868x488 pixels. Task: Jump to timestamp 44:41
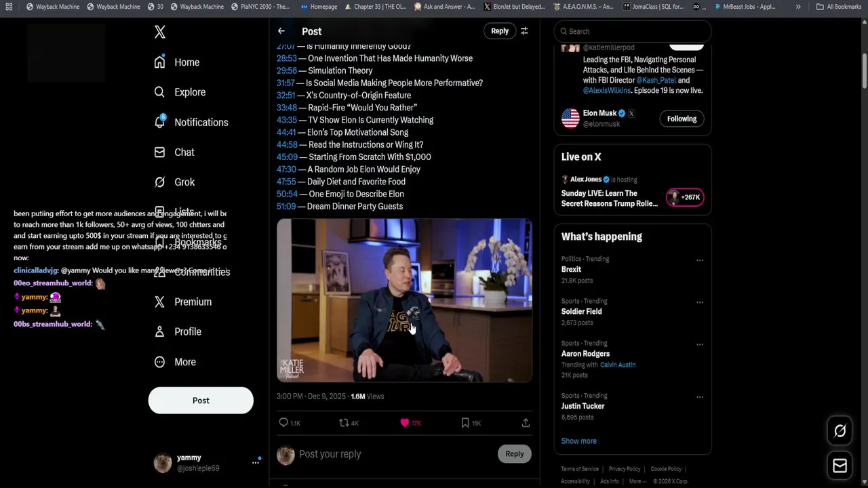click(x=286, y=132)
